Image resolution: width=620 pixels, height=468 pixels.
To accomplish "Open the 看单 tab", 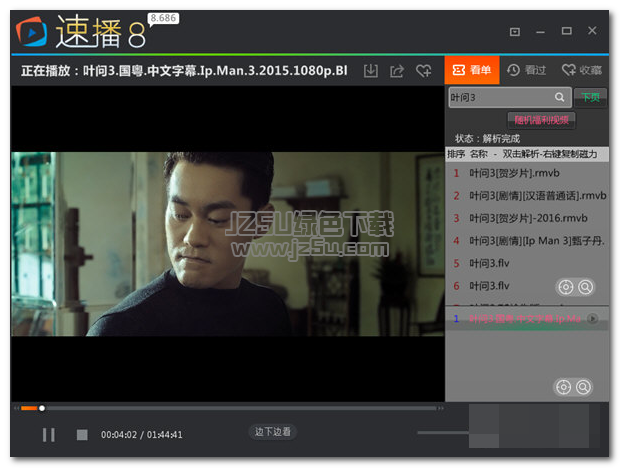I will pos(472,70).
